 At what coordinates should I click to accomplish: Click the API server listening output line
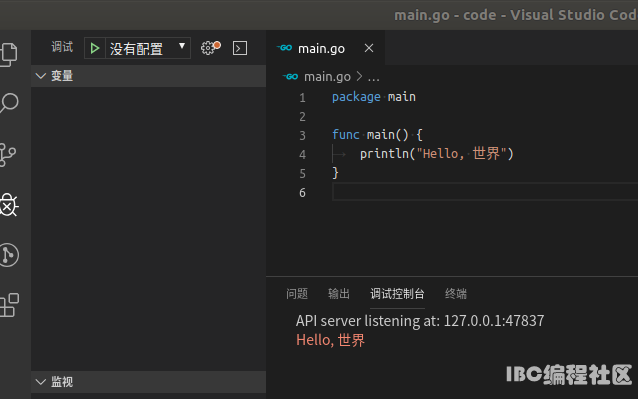click(x=420, y=321)
